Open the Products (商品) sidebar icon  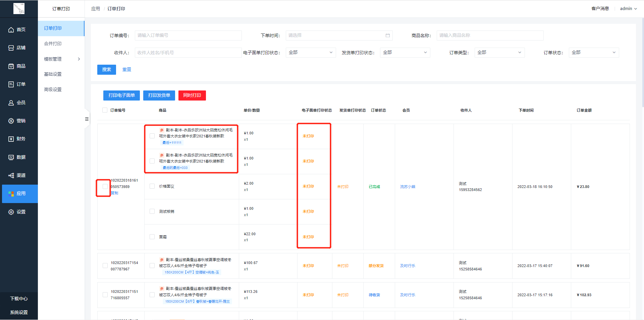click(11, 66)
